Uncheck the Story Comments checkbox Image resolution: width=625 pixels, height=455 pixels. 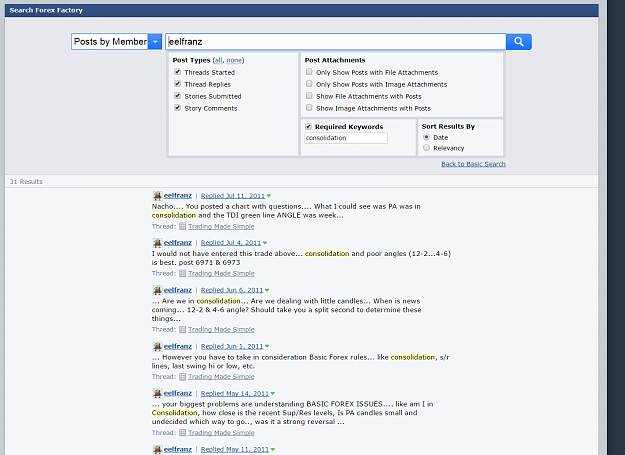178,108
